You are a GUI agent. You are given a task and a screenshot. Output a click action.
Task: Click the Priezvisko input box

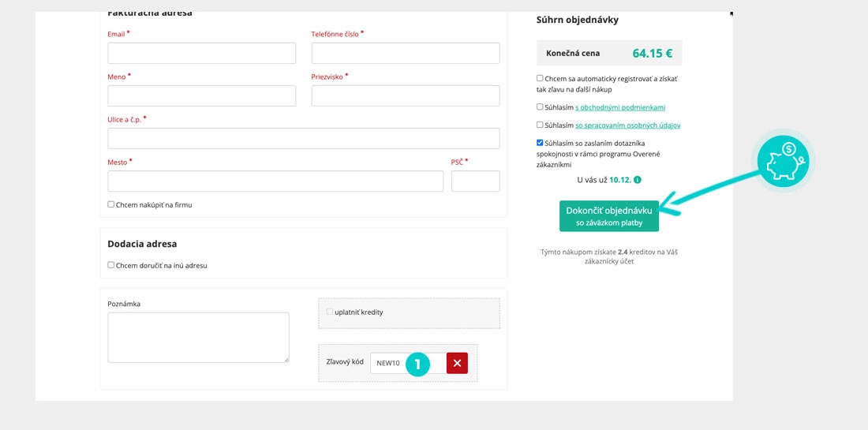(x=406, y=95)
